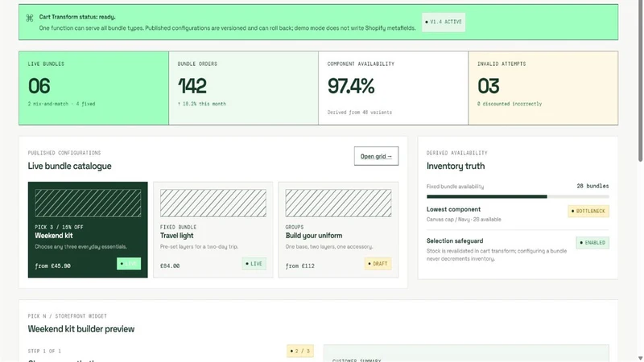The width and height of the screenshot is (644, 362).
Task: Click the "STEP 1 OF 1" label
Action: [44, 351]
